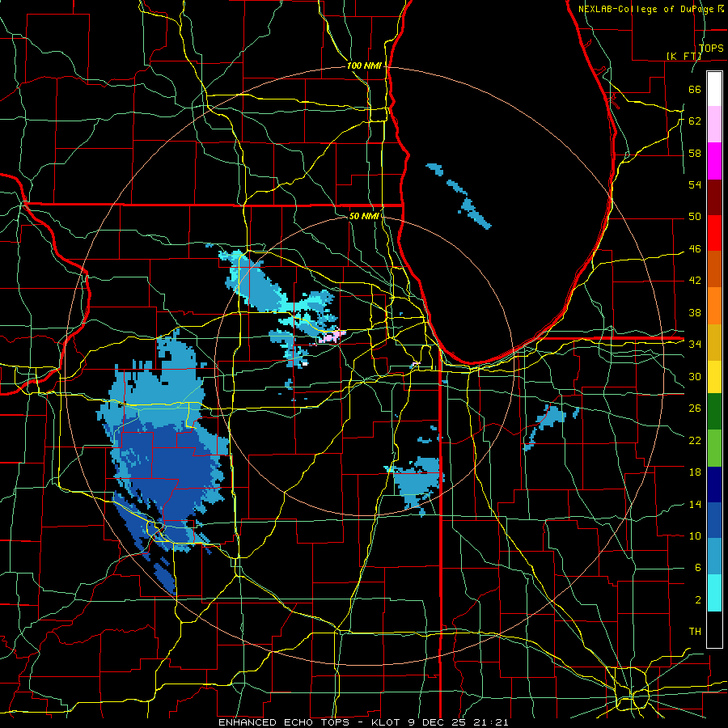
Task: Pick the bright red legend swatch
Action: click(714, 233)
